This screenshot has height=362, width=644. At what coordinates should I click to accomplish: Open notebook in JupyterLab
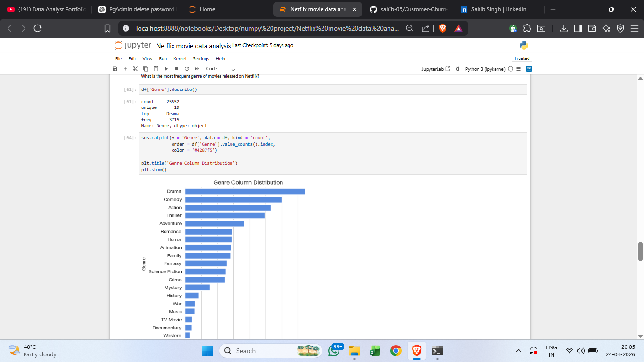[436, 69]
